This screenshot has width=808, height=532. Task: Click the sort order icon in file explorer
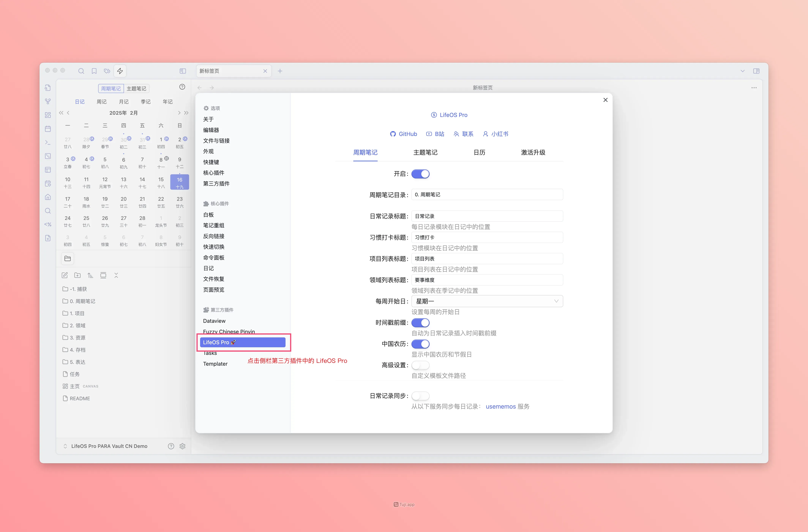click(90, 275)
